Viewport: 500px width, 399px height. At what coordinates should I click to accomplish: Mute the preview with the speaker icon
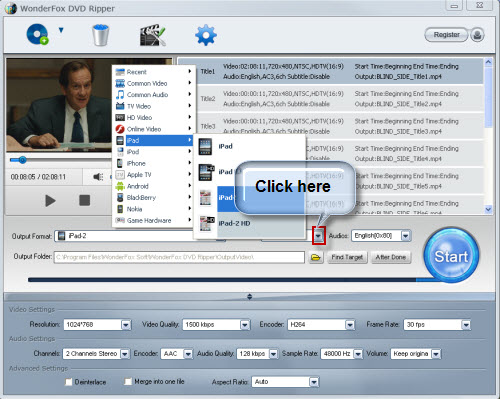[98, 177]
